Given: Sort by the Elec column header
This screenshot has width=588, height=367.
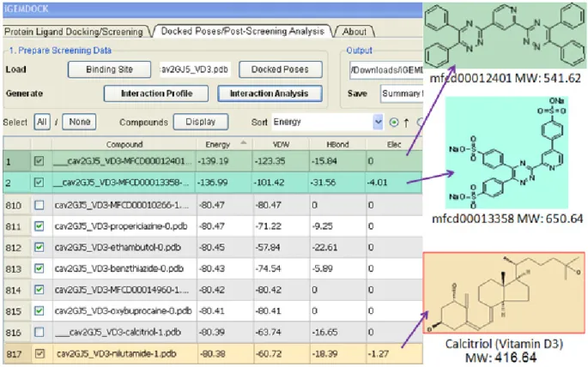Looking at the screenshot, I should [394, 144].
